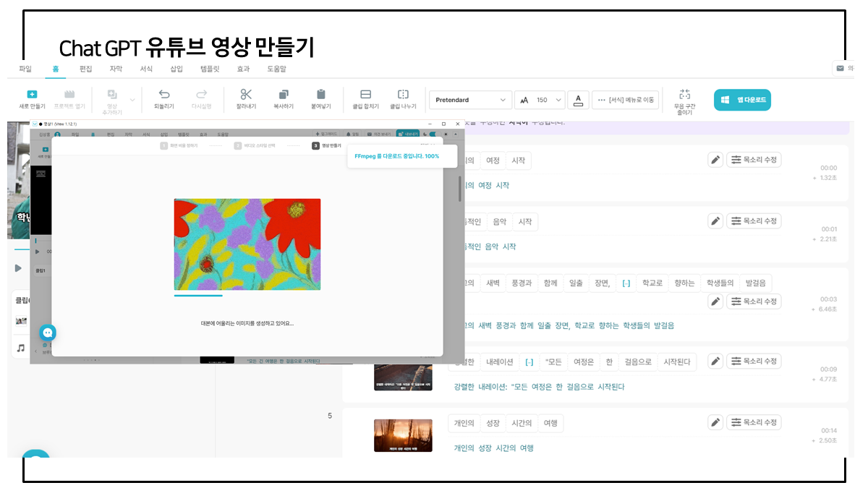Open the 삽입 menu
Viewport: 868px width, 488px height.
pos(176,69)
